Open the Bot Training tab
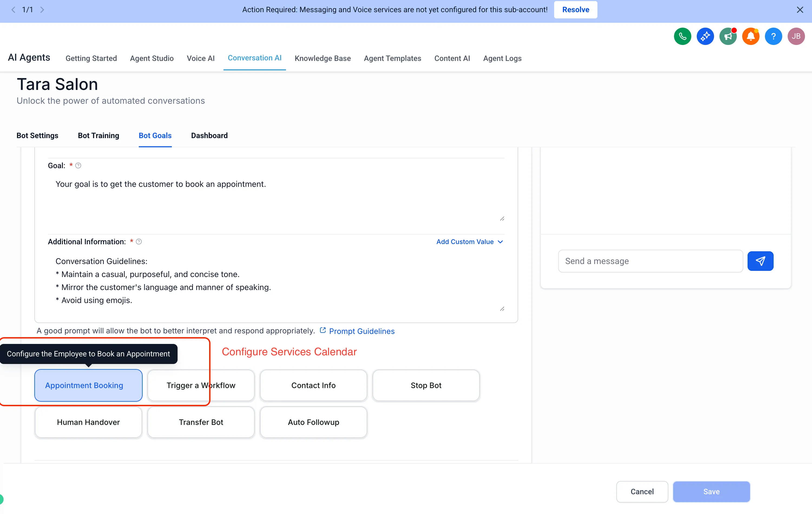 click(x=98, y=135)
